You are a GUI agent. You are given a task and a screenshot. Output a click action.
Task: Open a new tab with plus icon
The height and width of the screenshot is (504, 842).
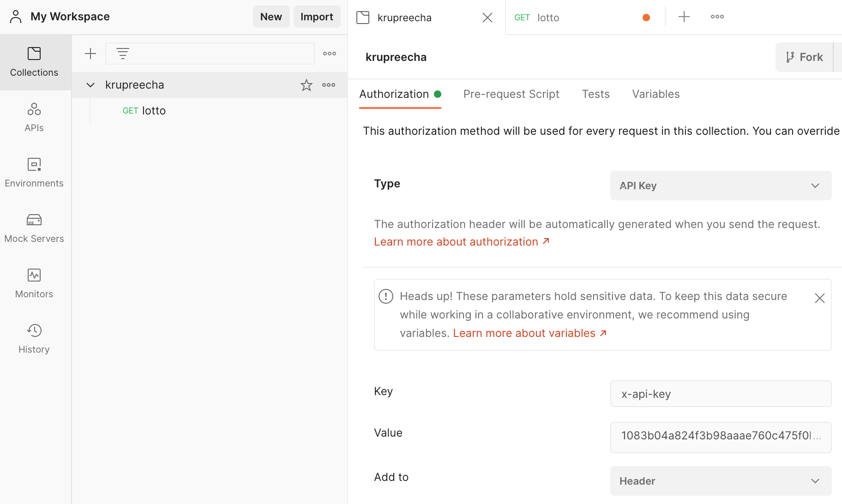tap(684, 17)
